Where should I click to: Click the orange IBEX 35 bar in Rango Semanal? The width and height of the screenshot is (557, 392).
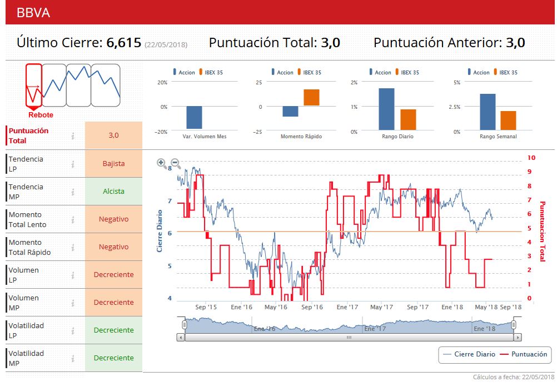(508, 120)
